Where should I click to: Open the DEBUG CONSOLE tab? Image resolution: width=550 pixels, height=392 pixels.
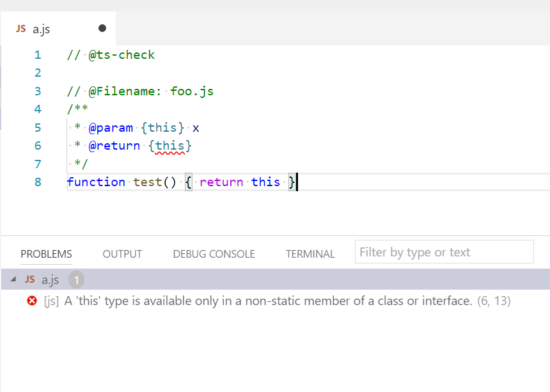click(x=214, y=253)
